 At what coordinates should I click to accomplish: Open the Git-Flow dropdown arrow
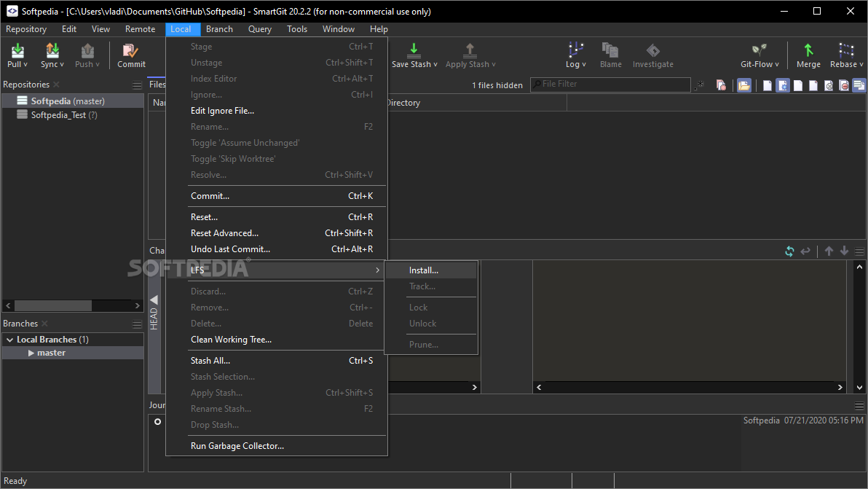pos(777,64)
